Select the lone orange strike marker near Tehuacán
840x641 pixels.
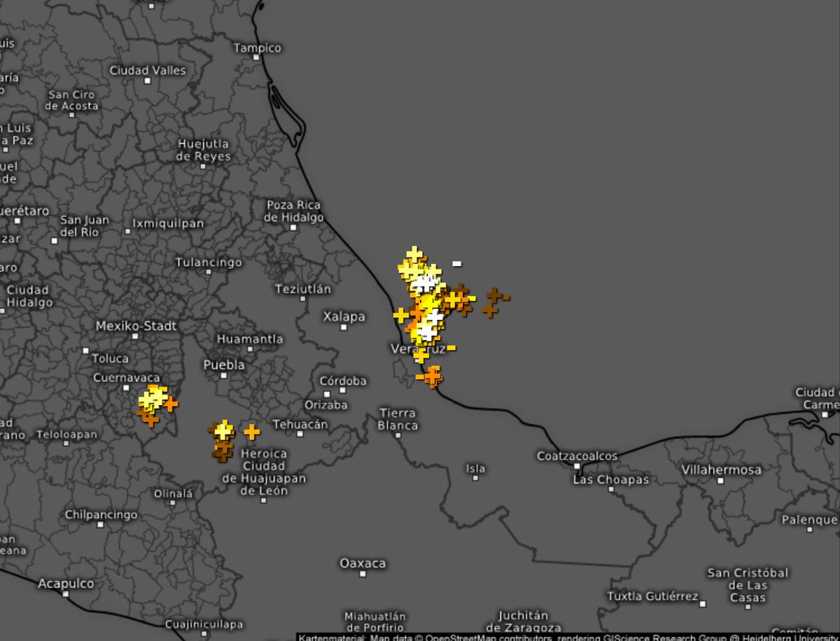[x=251, y=432]
